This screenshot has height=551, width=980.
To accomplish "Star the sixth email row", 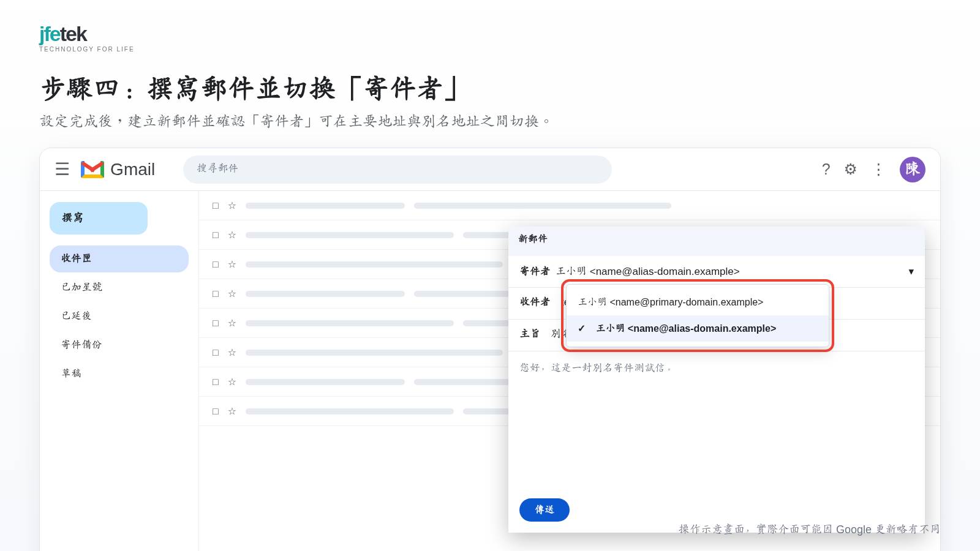I will coord(232,353).
